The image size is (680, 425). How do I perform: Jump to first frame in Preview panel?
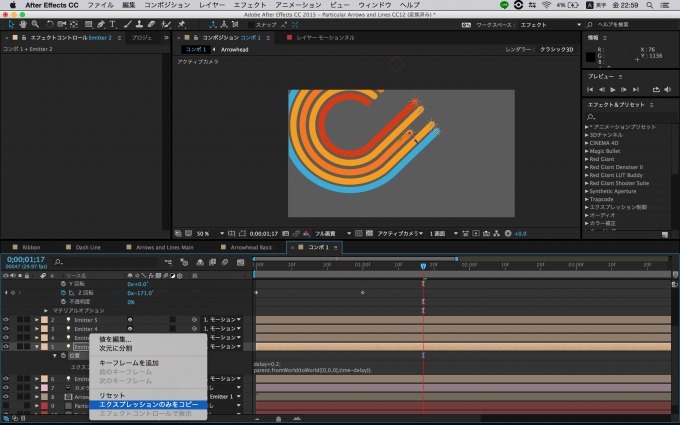click(x=592, y=89)
